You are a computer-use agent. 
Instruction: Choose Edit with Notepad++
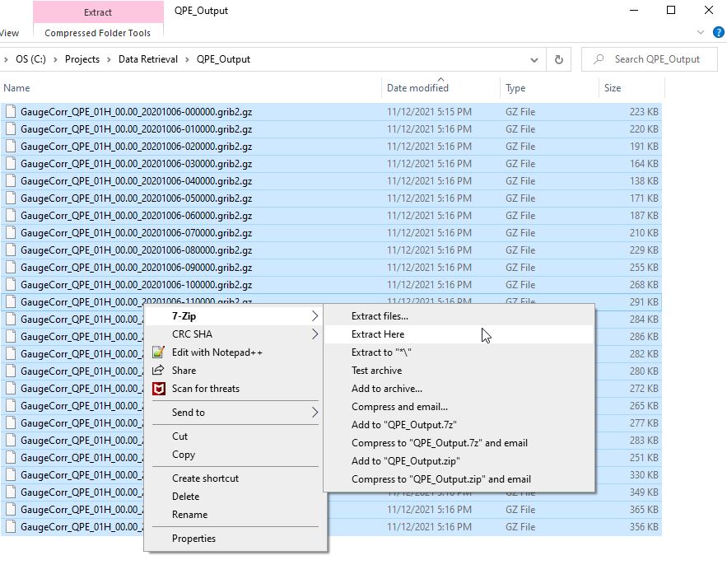[x=235, y=352]
